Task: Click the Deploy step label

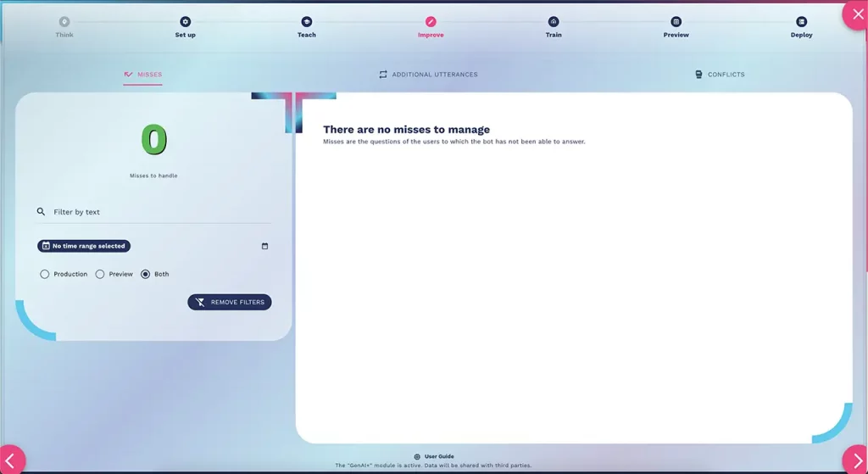Action: [x=801, y=35]
